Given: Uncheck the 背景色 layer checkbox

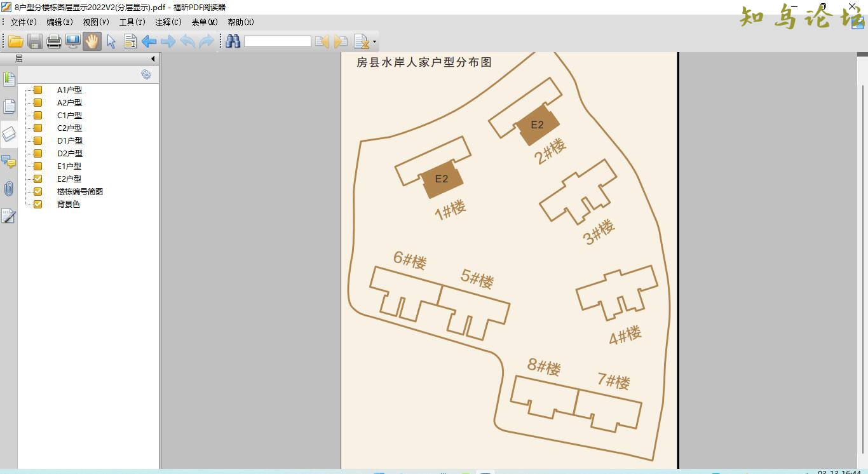Looking at the screenshot, I should (37, 205).
